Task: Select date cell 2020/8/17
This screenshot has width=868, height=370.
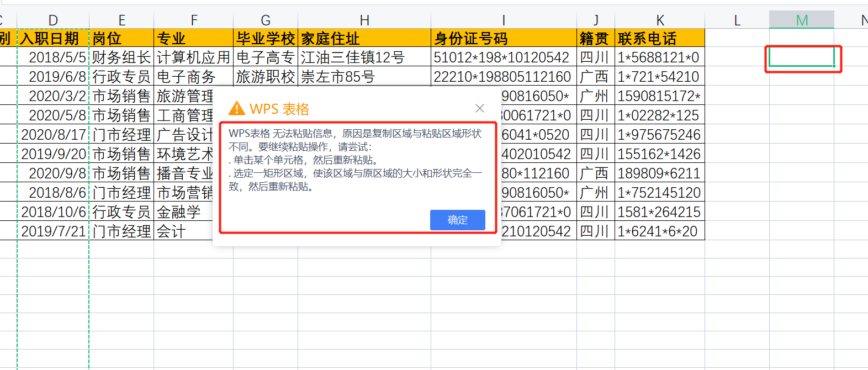Action: pyautogui.click(x=53, y=134)
